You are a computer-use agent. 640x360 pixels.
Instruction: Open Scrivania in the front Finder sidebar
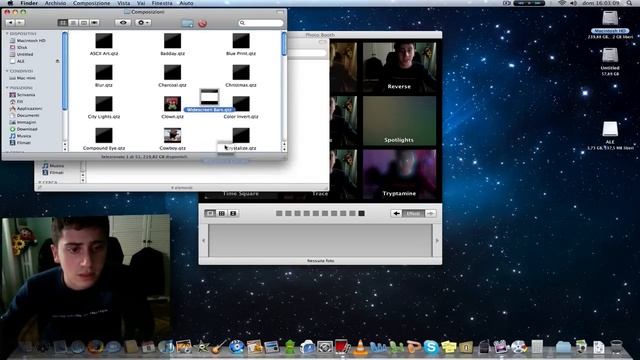click(25, 95)
